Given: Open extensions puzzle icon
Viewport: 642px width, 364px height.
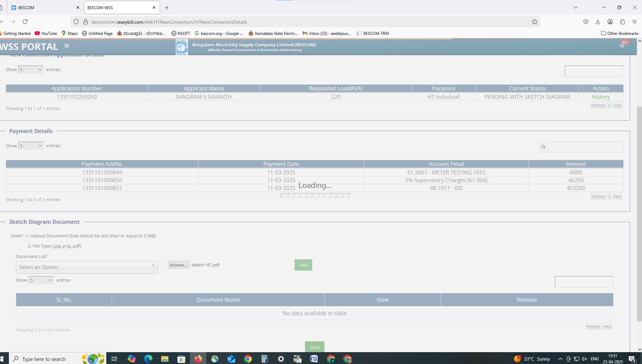Looking at the screenshot, I should click(622, 22).
